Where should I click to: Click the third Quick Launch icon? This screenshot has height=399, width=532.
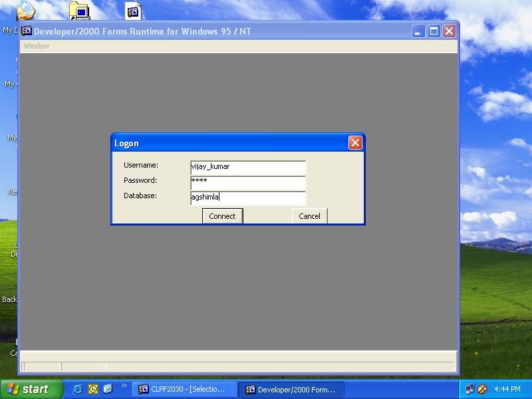[x=108, y=389]
